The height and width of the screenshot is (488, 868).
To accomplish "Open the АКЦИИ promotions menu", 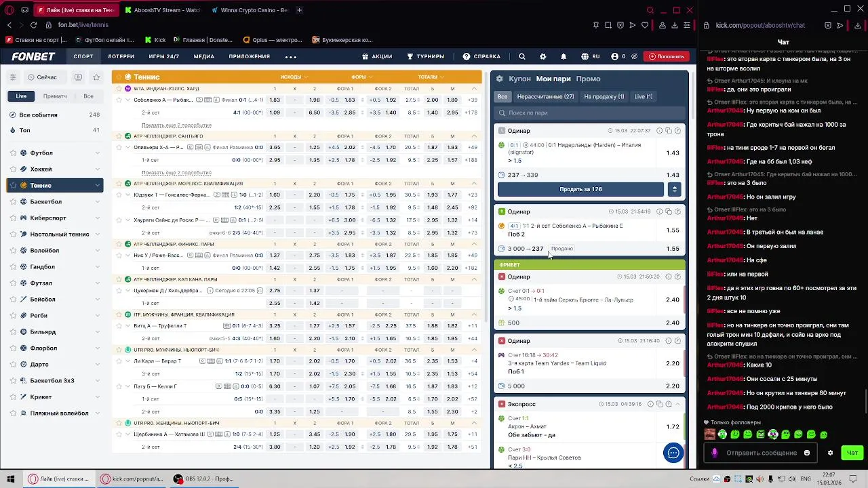I will coord(377,56).
